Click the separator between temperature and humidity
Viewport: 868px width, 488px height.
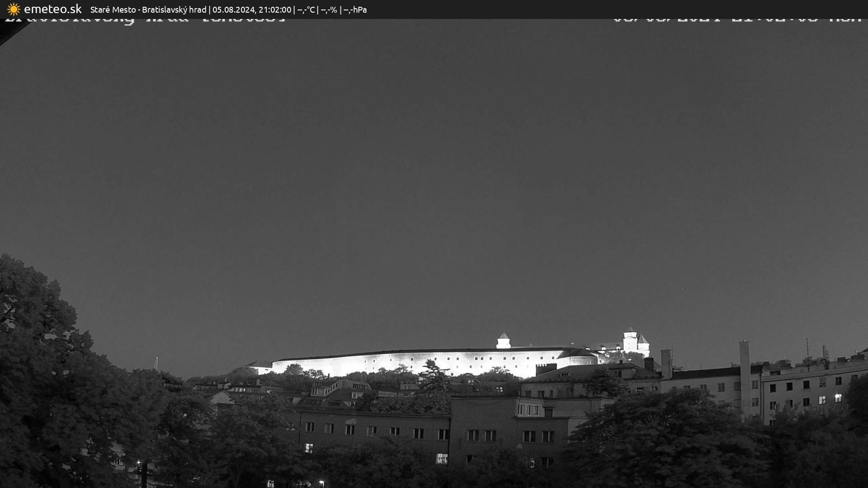click(318, 9)
